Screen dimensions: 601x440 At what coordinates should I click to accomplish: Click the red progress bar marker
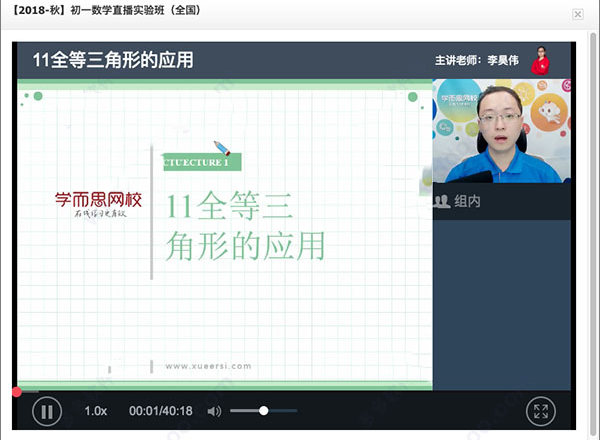click(x=17, y=392)
